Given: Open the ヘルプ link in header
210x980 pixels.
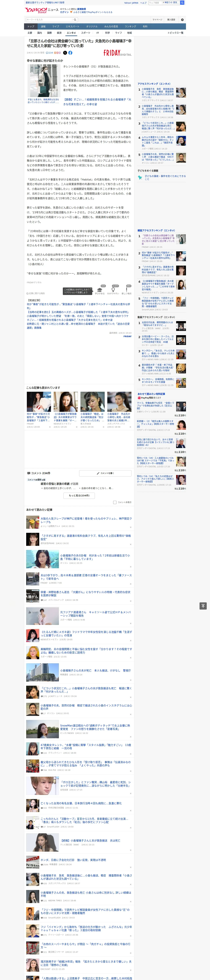Looking at the screenshot, I should (143, 3).
